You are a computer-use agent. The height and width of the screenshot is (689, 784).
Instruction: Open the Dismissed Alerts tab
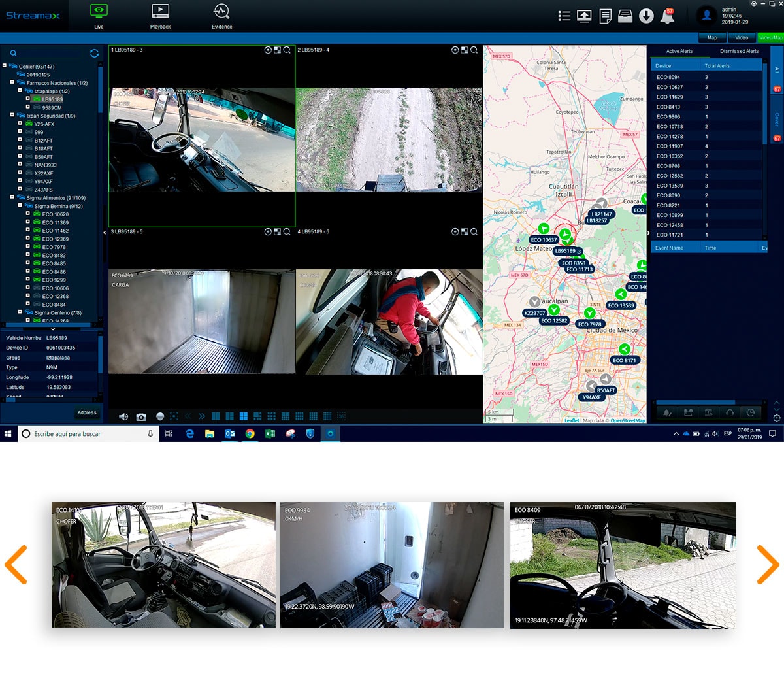click(x=739, y=51)
